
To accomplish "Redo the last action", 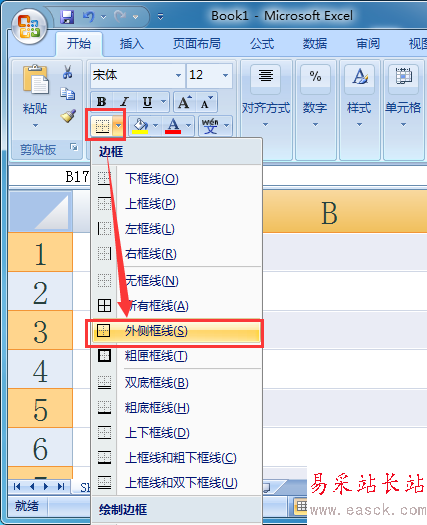I will click(120, 16).
